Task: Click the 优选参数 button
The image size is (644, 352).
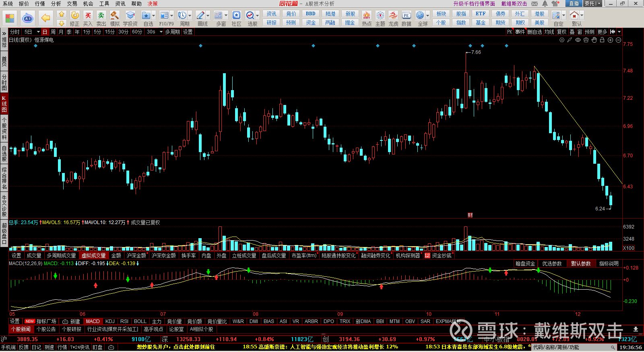Action: click(x=552, y=263)
